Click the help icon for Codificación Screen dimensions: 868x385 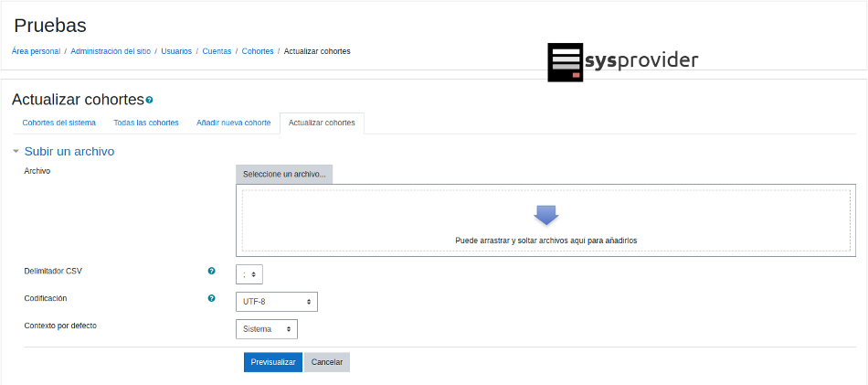click(212, 298)
